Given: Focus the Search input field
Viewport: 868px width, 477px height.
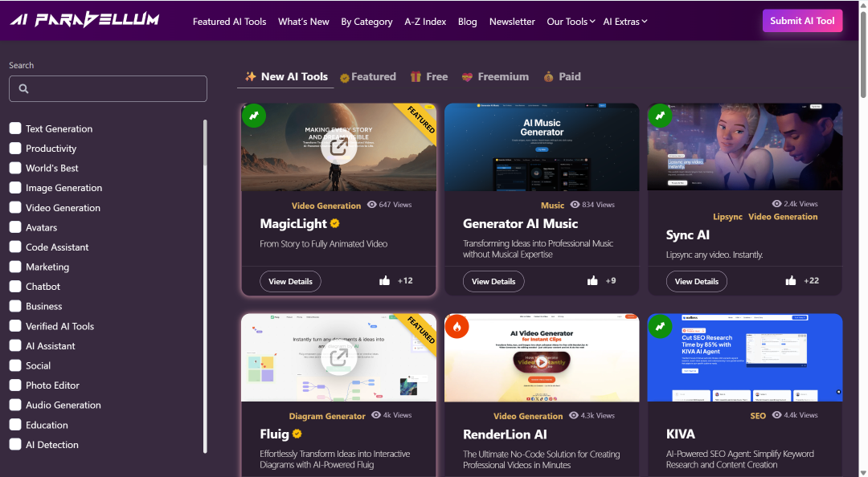Looking at the screenshot, I should [108, 88].
